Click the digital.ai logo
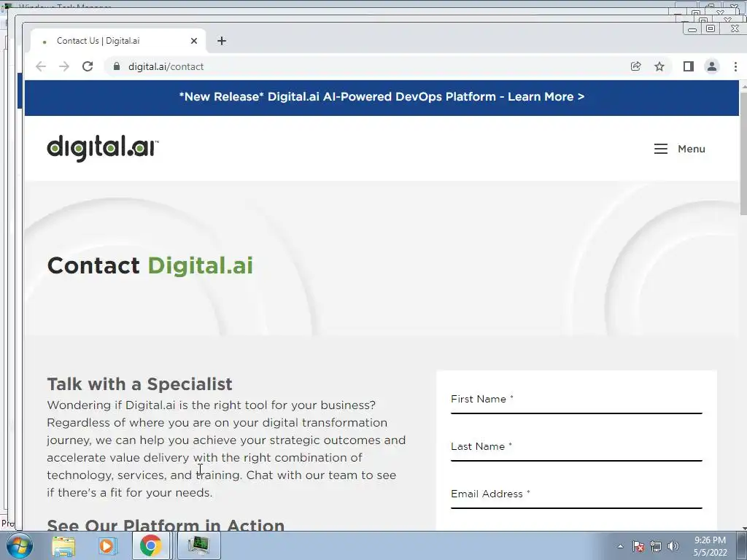This screenshot has width=747, height=560. (103, 148)
